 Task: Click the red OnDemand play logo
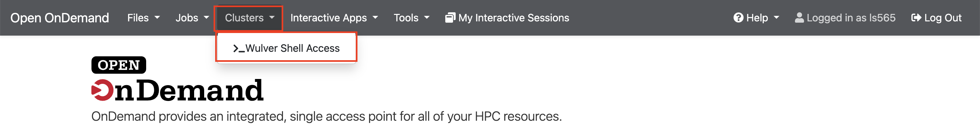pos(102,90)
